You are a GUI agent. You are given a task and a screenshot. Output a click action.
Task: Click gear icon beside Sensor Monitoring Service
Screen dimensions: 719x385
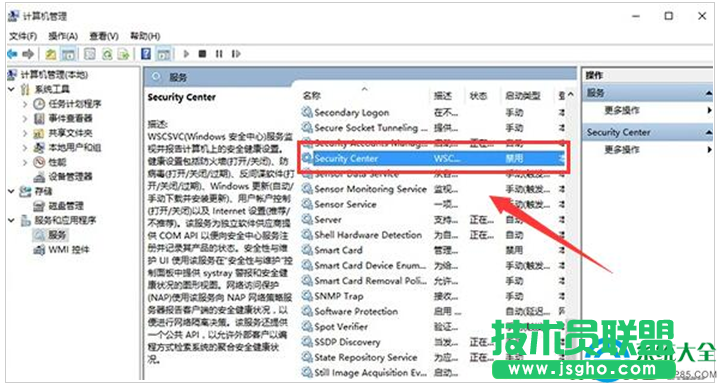pos(307,189)
